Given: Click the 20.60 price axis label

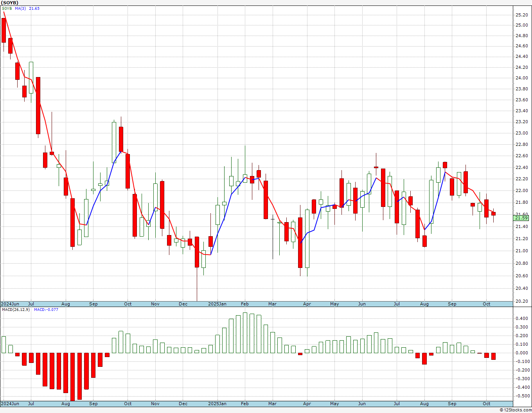Looking at the screenshot, I should [522, 276].
